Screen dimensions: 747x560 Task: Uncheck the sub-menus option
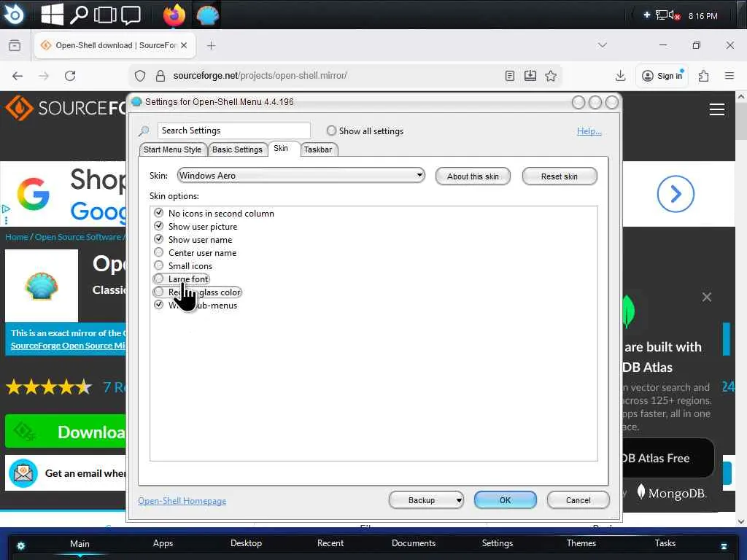point(158,305)
